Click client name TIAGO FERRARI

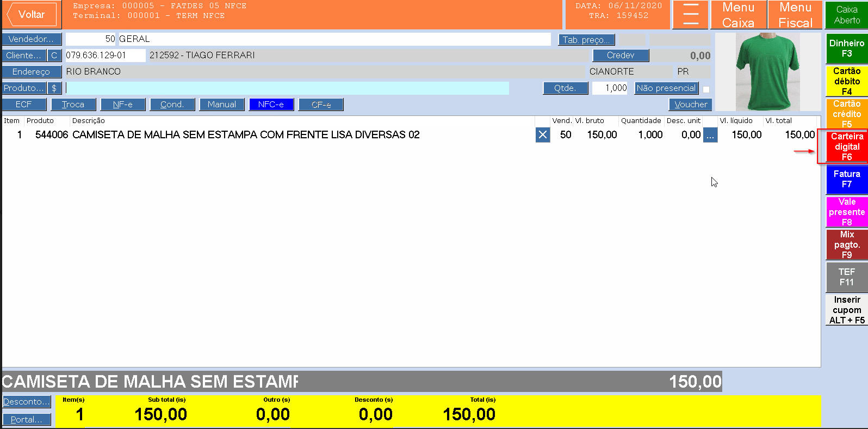click(x=220, y=56)
